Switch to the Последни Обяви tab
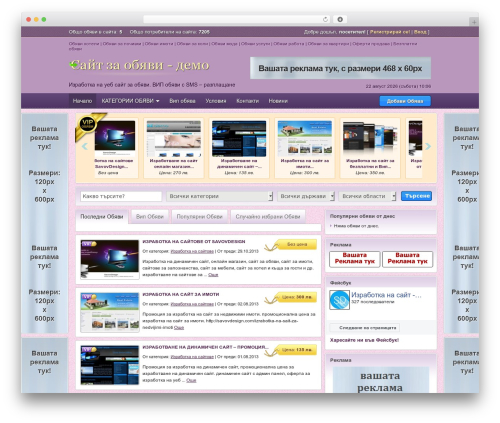The width and height of the screenshot is (500, 423). click(x=102, y=217)
